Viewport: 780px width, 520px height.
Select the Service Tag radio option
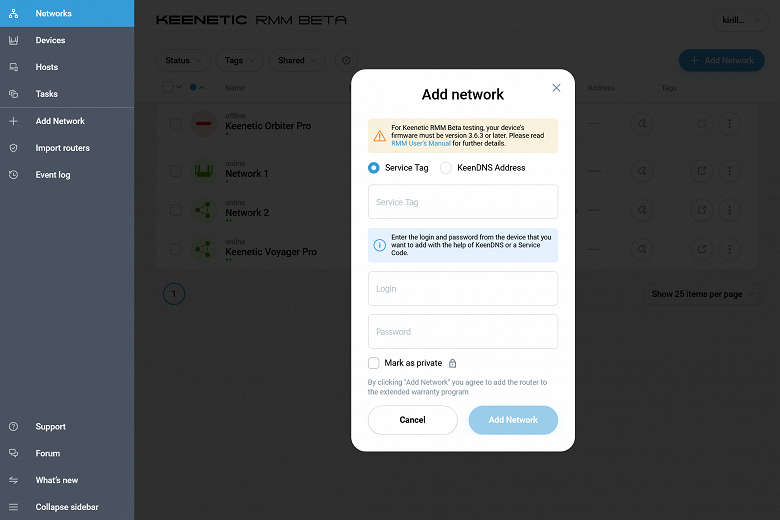(x=374, y=168)
